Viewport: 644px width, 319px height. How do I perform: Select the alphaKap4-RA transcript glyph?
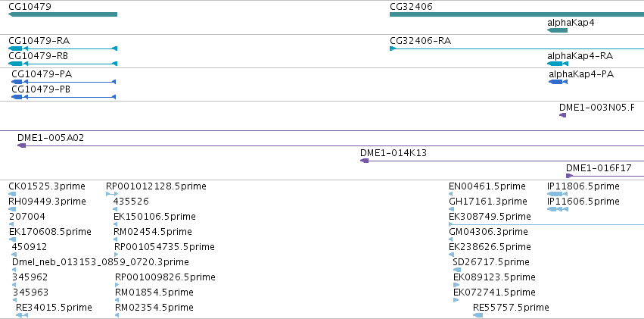click(x=557, y=64)
